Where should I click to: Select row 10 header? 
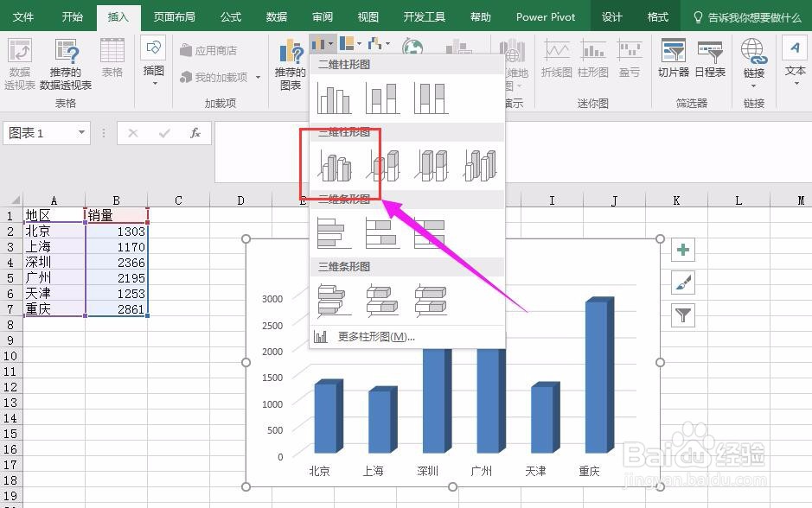click(10, 356)
